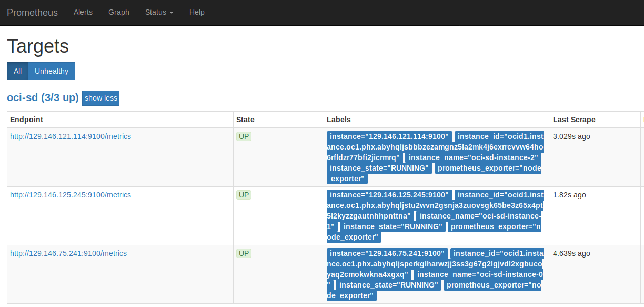This screenshot has height=307, width=644.
Task: Open endpoint 129.146.121.114:9100/metrics
Action: [71, 136]
